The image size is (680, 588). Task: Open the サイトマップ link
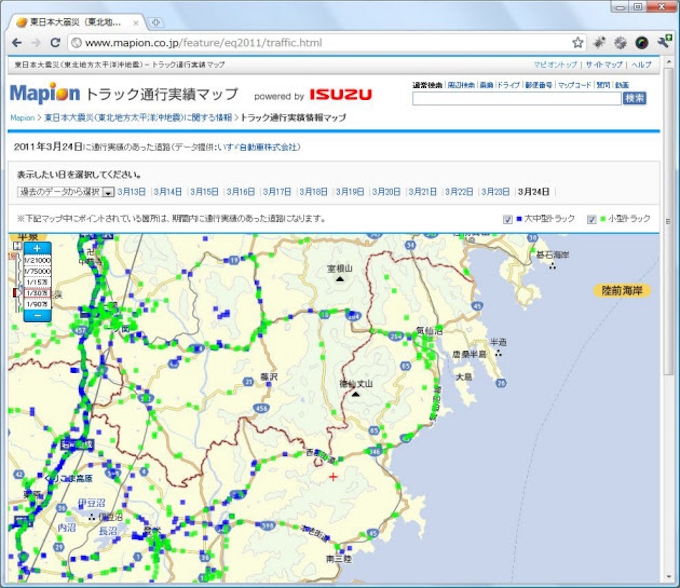point(604,65)
